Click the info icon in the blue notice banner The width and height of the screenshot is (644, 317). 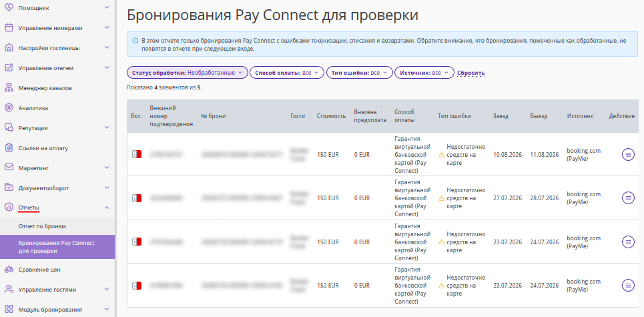coord(135,41)
